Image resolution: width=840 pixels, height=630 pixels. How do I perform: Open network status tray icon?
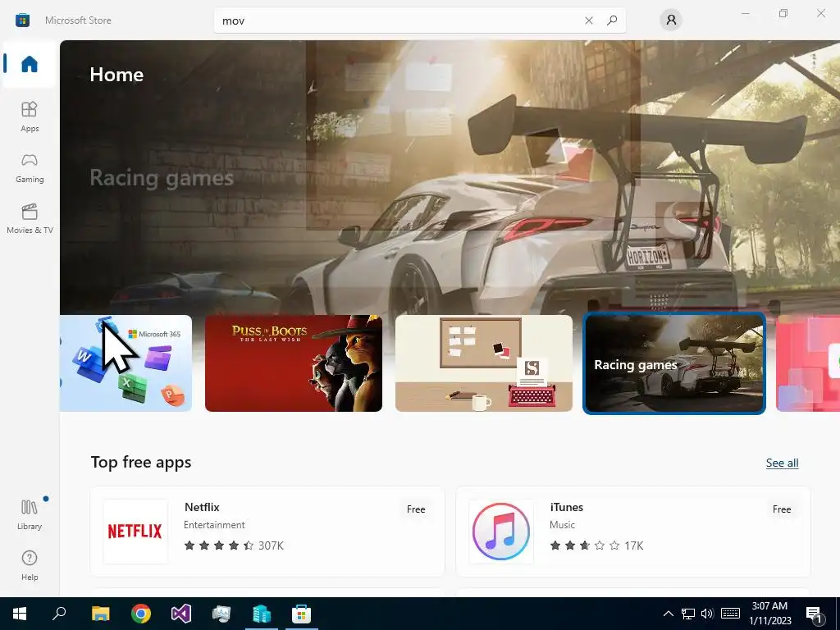tap(688, 614)
